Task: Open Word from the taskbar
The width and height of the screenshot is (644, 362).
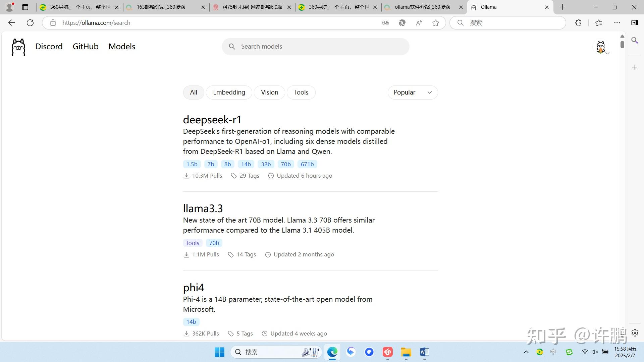Action: coord(424,352)
